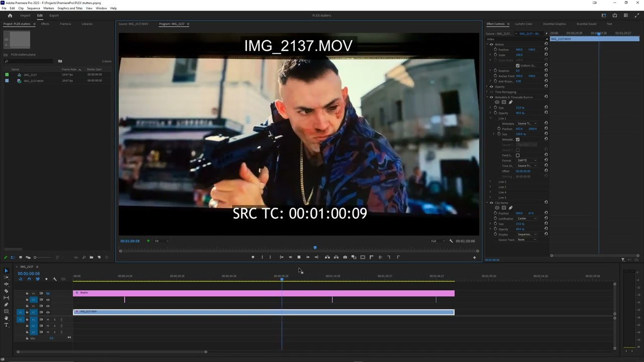Click Mark Out button
The width and height of the screenshot is (644, 362).
(x=270, y=257)
